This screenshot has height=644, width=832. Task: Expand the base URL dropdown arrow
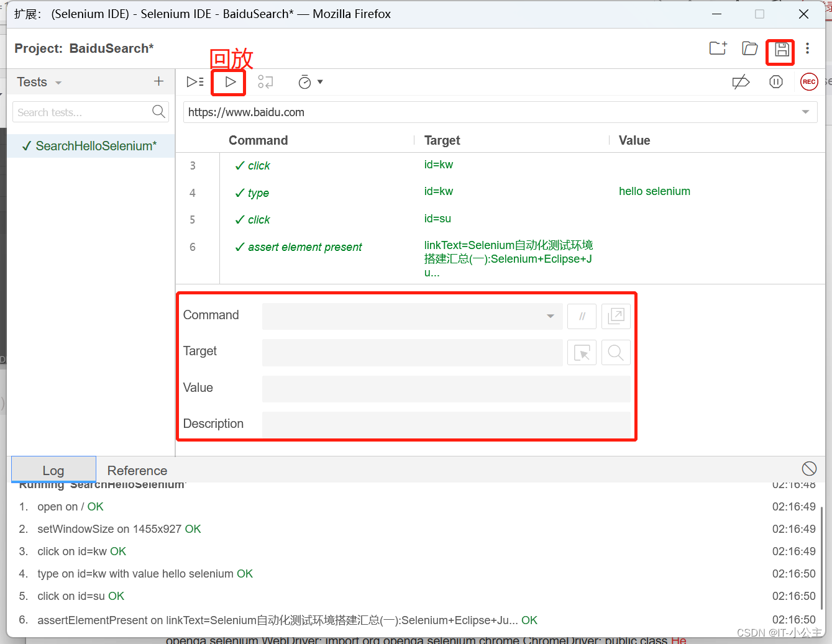pyautogui.click(x=805, y=112)
